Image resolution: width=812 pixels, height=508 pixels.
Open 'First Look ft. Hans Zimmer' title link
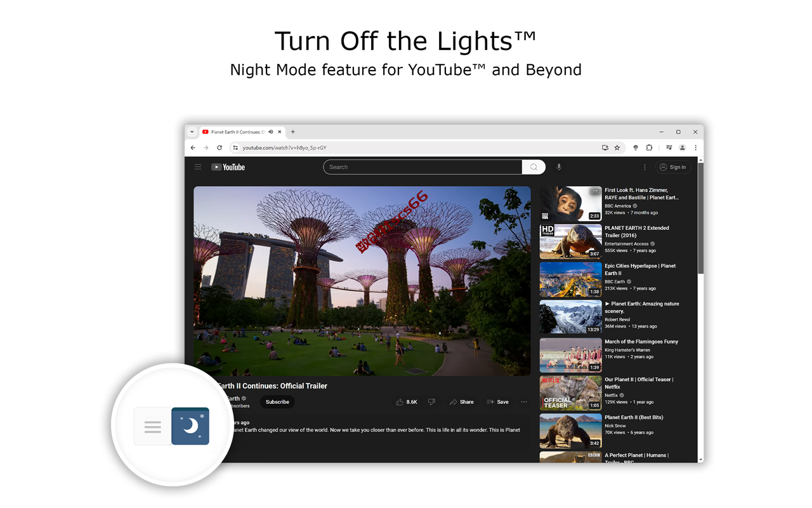coord(641,194)
